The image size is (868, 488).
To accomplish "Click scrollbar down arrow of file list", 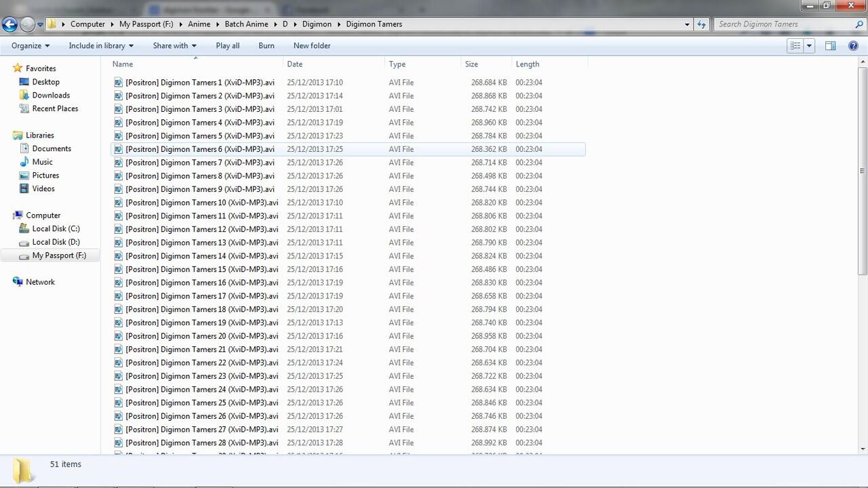I will click(863, 449).
